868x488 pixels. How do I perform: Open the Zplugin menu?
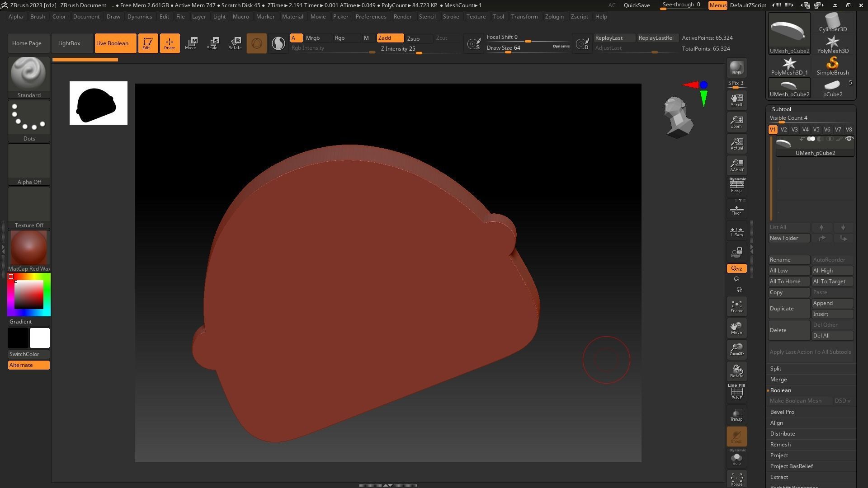tap(554, 17)
